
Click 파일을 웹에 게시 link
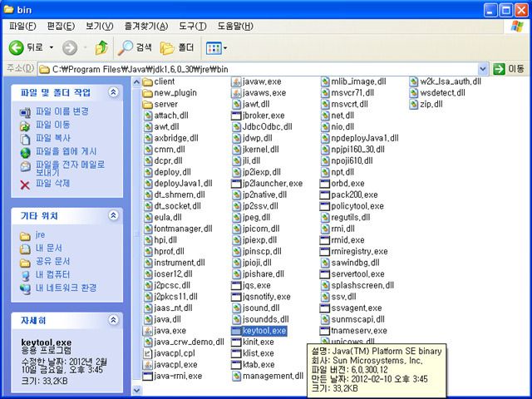click(x=66, y=151)
